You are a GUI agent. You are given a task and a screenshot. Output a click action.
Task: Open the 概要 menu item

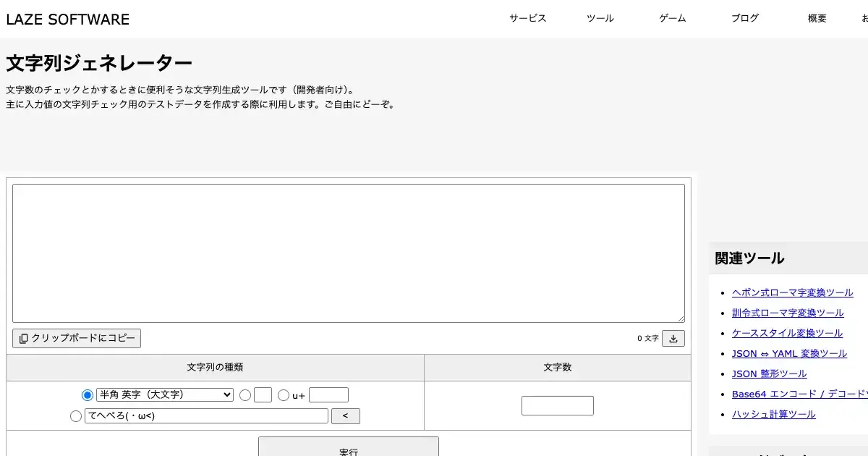817,19
